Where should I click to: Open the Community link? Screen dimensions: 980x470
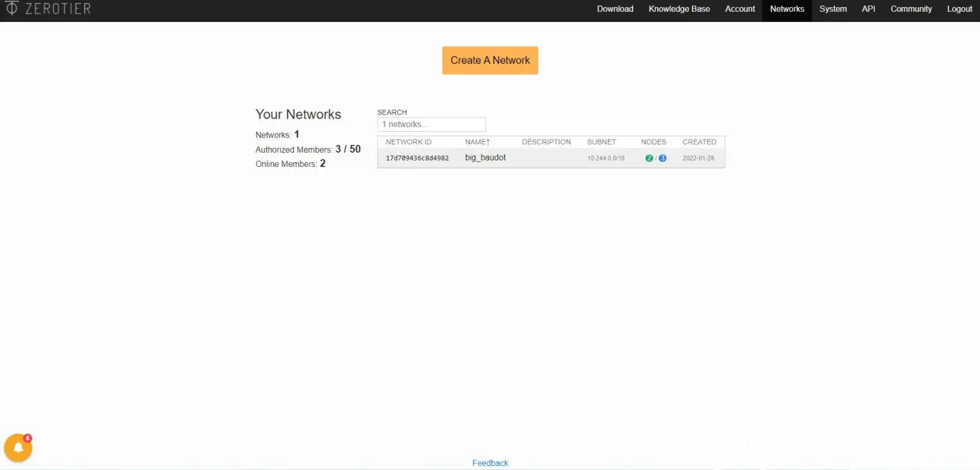click(x=911, y=9)
